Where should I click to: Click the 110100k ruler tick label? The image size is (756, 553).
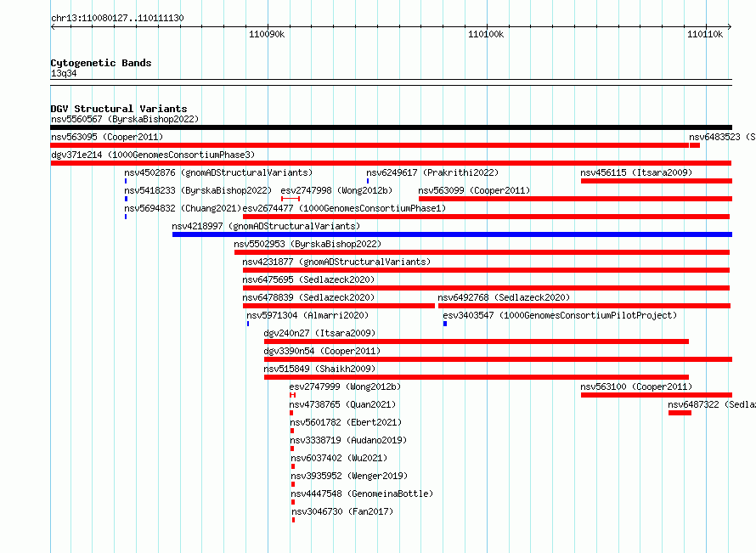pyautogui.click(x=486, y=34)
